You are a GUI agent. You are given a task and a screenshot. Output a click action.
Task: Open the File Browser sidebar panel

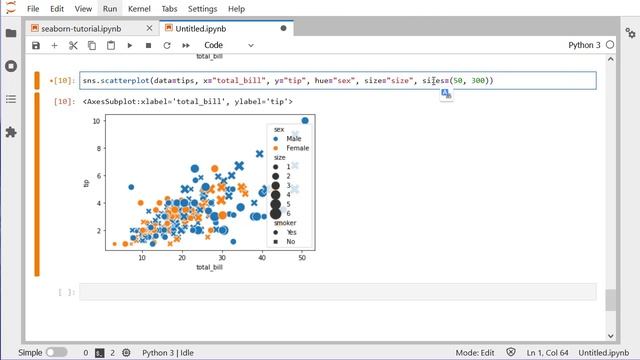(x=11, y=33)
